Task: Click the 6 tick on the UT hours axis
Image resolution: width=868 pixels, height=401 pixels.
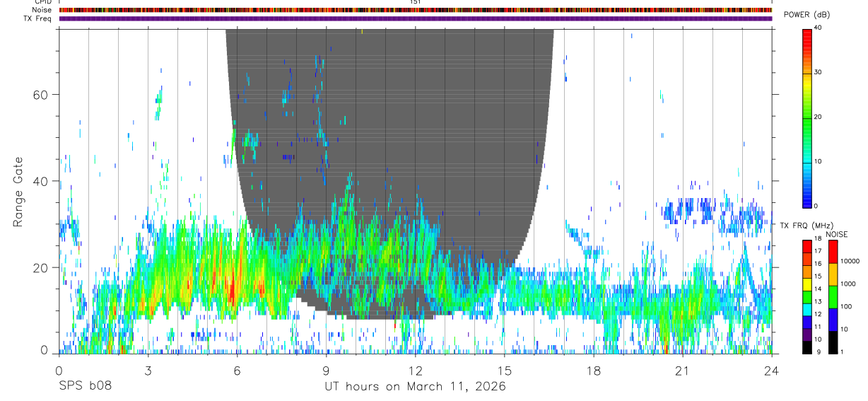Action: pos(237,370)
